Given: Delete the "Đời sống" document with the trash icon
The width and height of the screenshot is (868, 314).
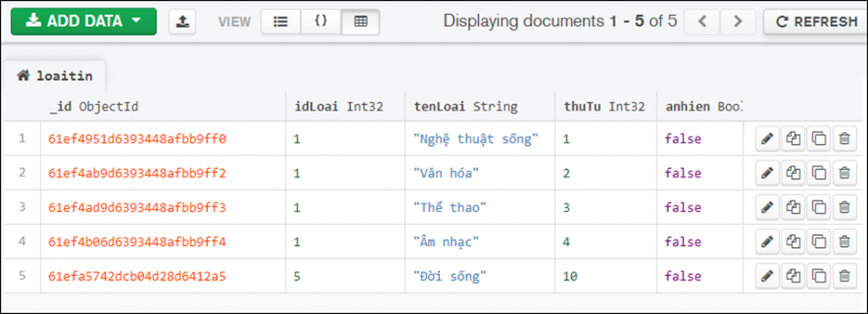Looking at the screenshot, I should tap(843, 276).
